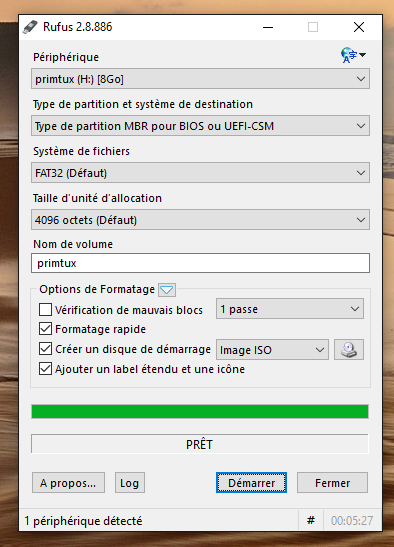Open the A propos... dialog
394x547 pixels.
point(68,483)
